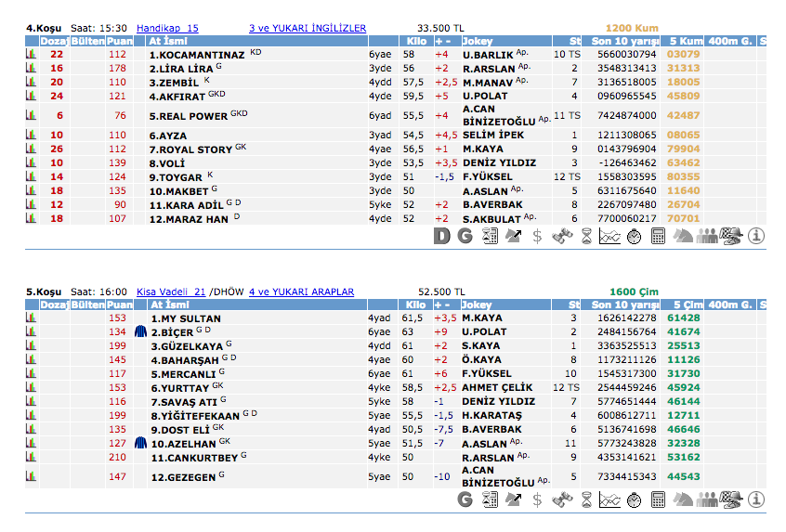786x532 pixels.
Task: Click the D icon in race 4 toolbar
Action: click(x=442, y=237)
